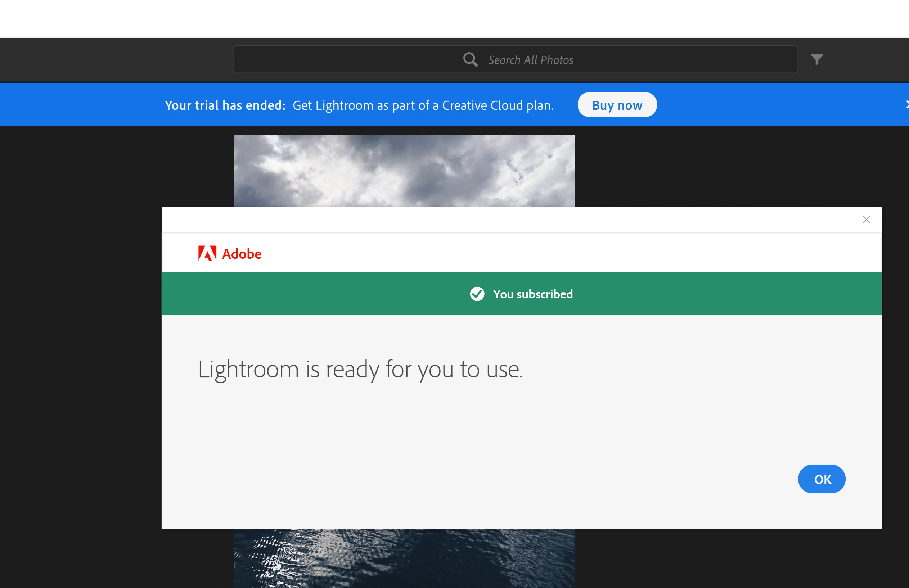
Task: Confirm with the OK button
Action: 821,479
